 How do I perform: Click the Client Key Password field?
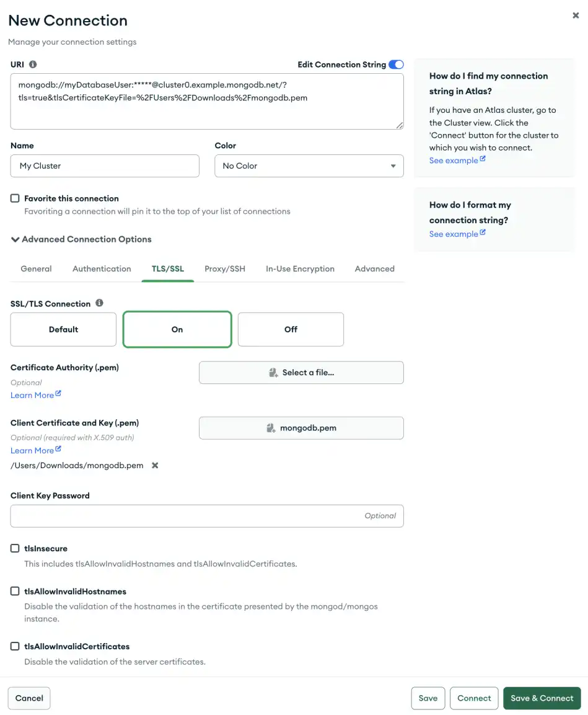pyautogui.click(x=207, y=515)
